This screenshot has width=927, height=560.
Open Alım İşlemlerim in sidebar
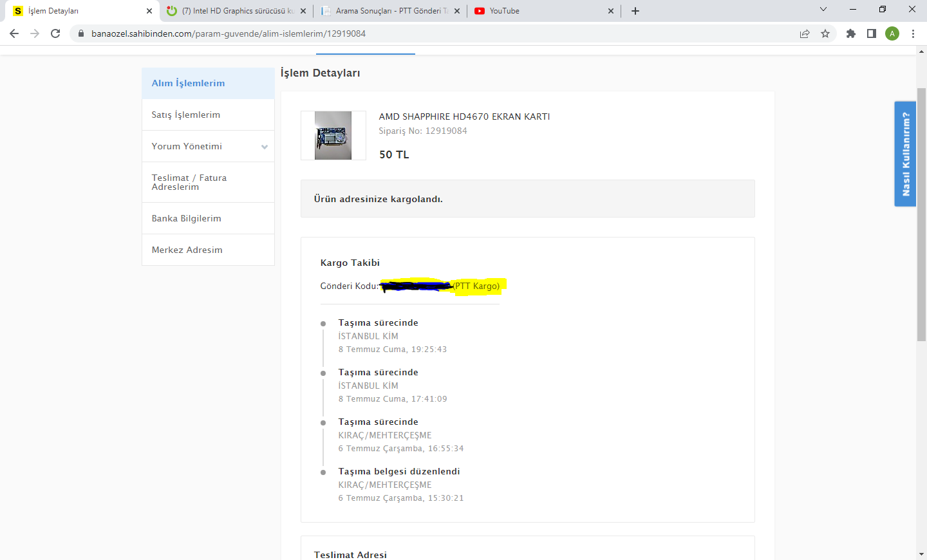[208, 83]
